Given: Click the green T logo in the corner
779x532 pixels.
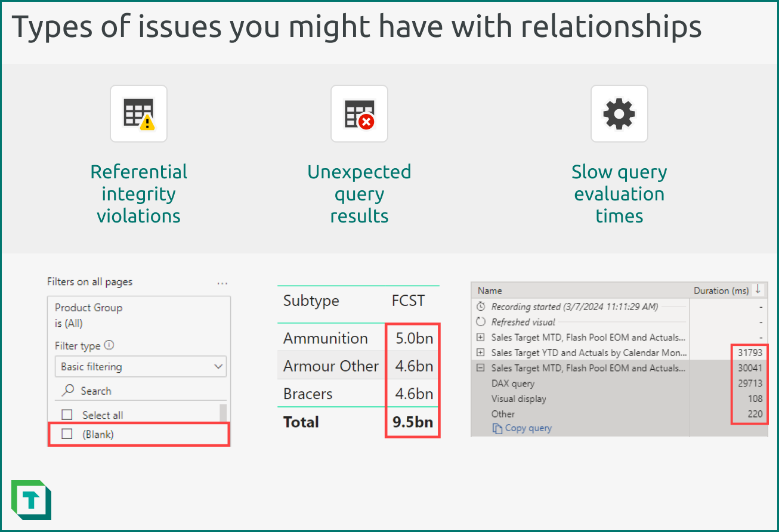Looking at the screenshot, I should 32,500.
